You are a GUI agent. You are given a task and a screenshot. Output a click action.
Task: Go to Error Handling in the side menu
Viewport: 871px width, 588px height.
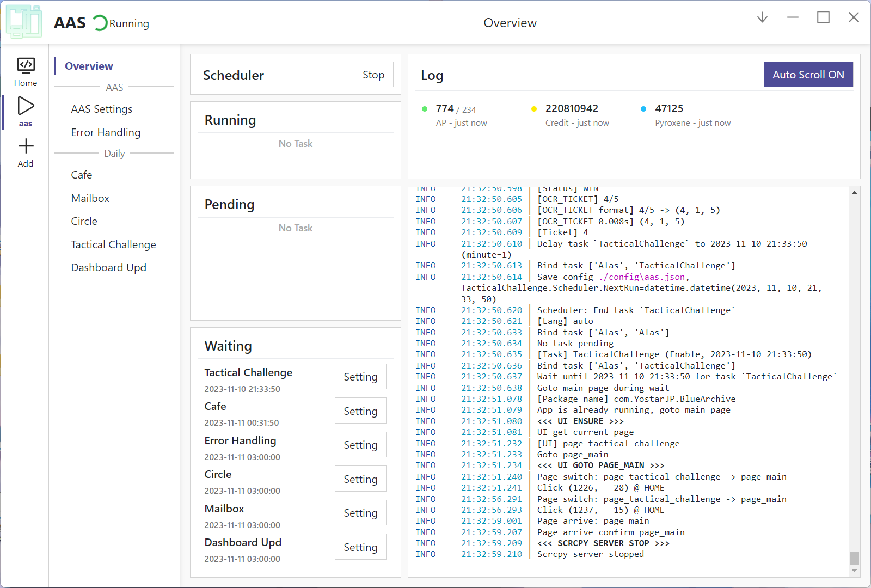[106, 132]
